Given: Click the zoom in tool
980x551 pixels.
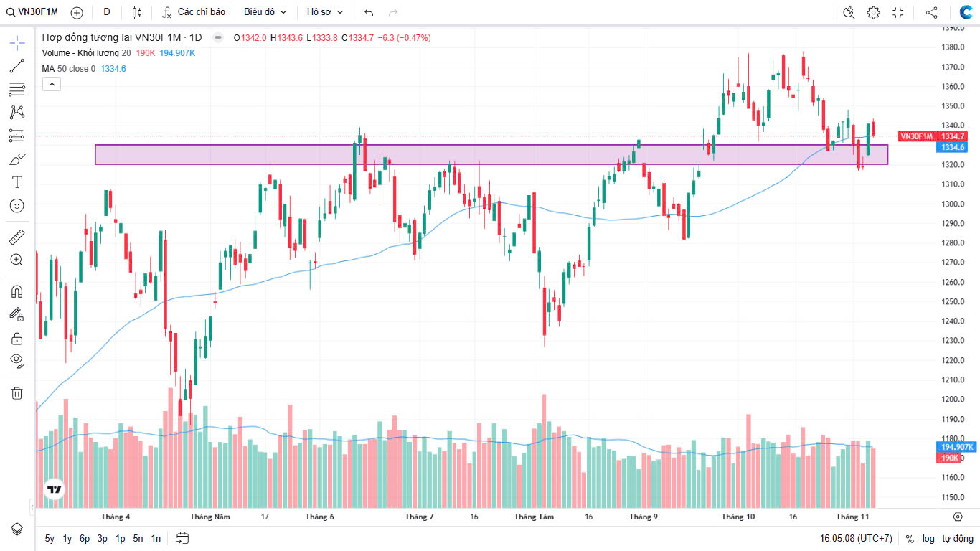Looking at the screenshot, I should (x=17, y=260).
